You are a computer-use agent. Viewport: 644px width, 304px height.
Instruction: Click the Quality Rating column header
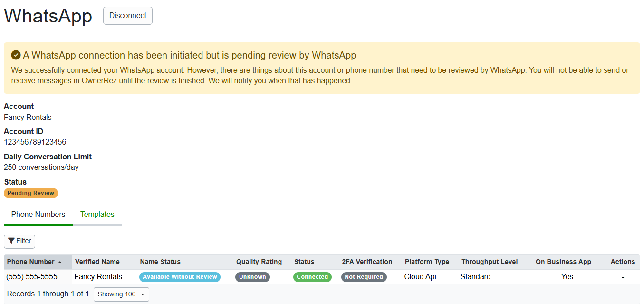[x=259, y=262]
